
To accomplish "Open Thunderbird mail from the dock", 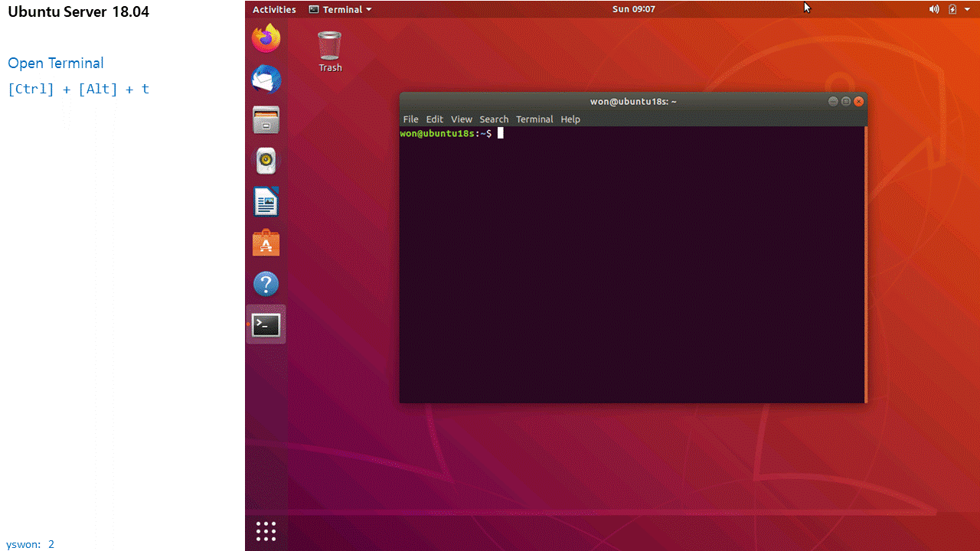I will pos(266,80).
